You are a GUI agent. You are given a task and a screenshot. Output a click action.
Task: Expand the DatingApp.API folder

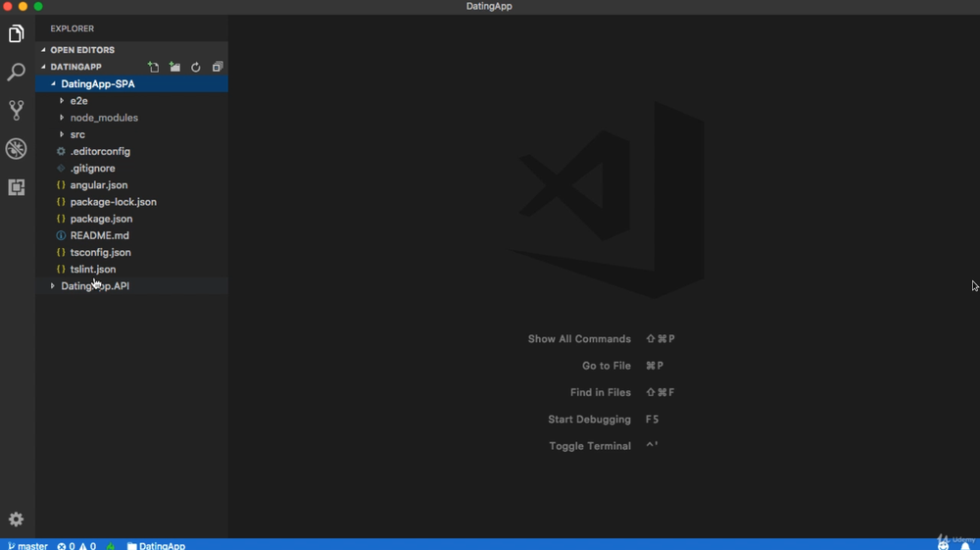pyautogui.click(x=131, y=285)
